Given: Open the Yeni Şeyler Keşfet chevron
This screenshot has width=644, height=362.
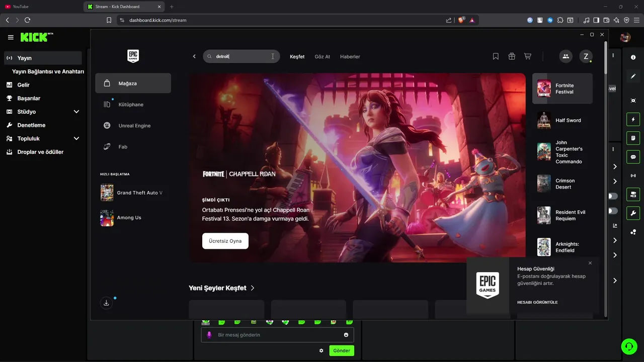Looking at the screenshot, I should tap(253, 288).
